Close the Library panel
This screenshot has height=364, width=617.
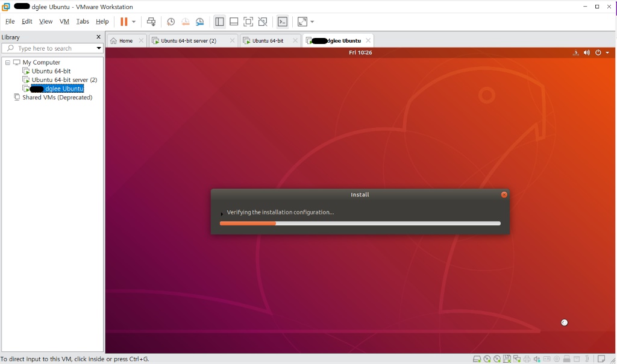pyautogui.click(x=98, y=37)
